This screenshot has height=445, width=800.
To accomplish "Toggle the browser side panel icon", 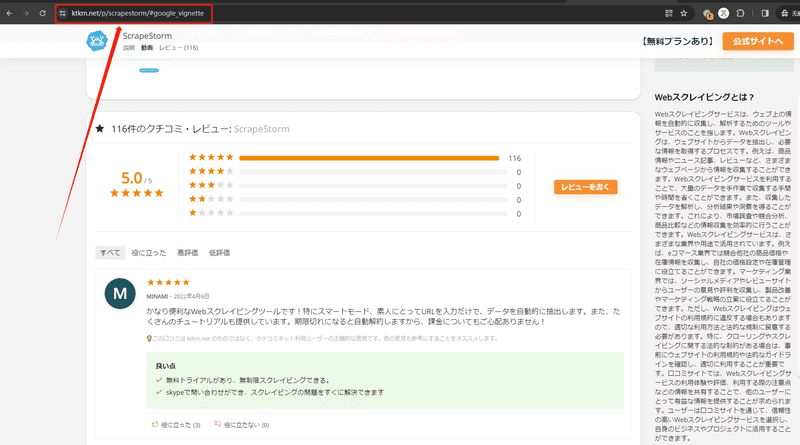I will [x=765, y=13].
